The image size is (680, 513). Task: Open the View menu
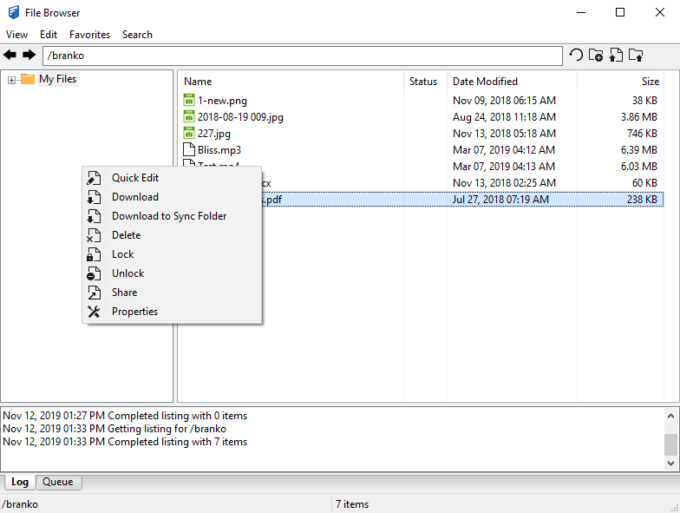tap(17, 34)
